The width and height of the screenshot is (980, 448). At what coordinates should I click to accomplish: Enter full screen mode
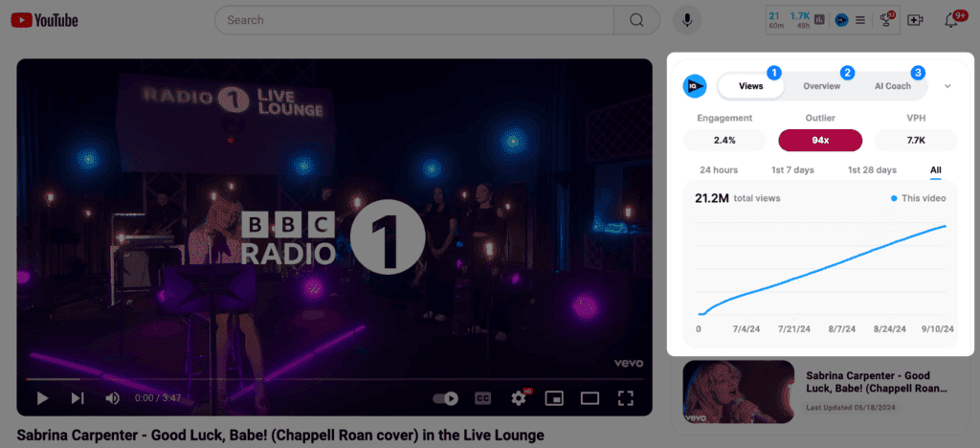[x=626, y=398]
